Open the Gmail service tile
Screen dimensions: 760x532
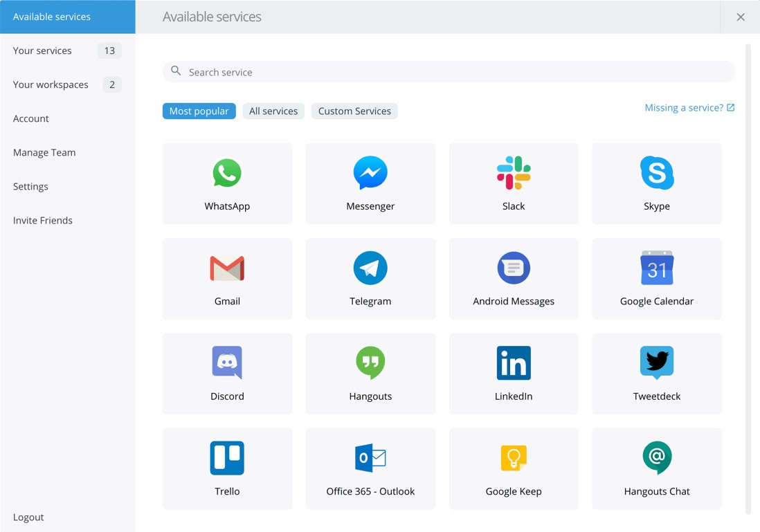pos(227,278)
